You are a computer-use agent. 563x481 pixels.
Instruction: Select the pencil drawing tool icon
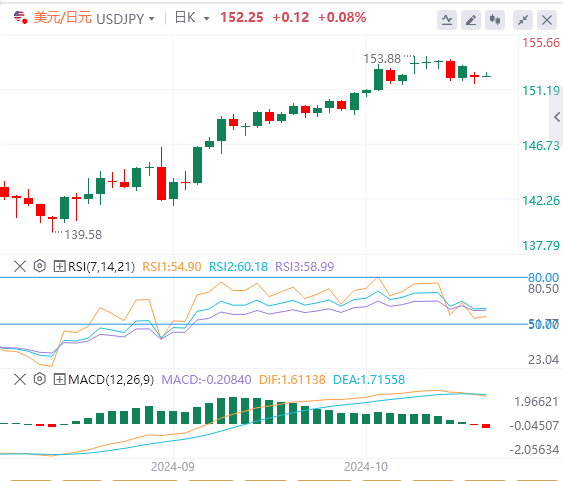[x=471, y=20]
